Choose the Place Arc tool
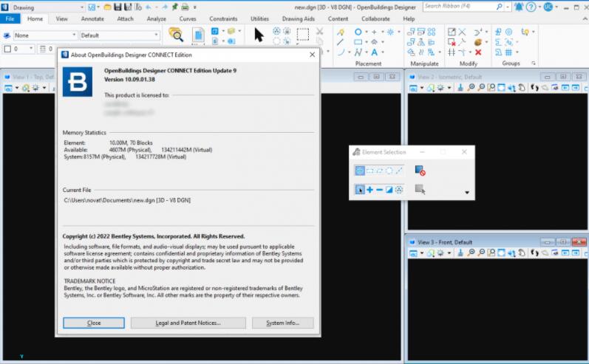The height and width of the screenshot is (364, 589). 341,52
